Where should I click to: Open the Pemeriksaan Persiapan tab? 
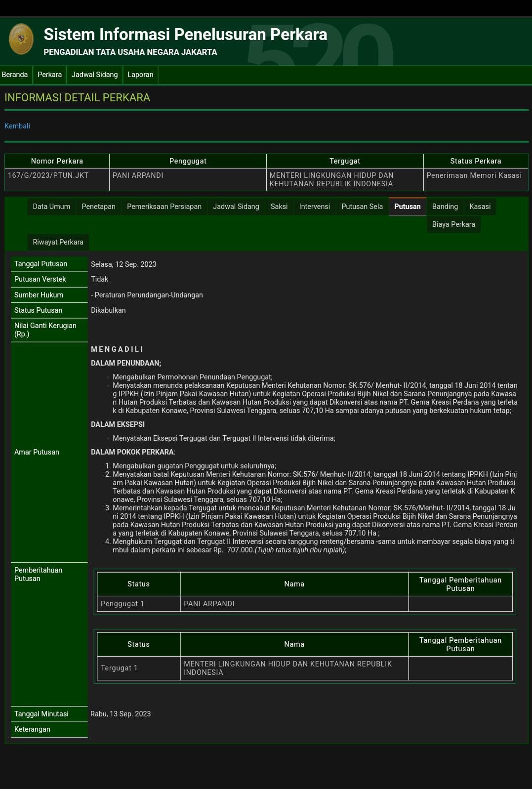[164, 207]
